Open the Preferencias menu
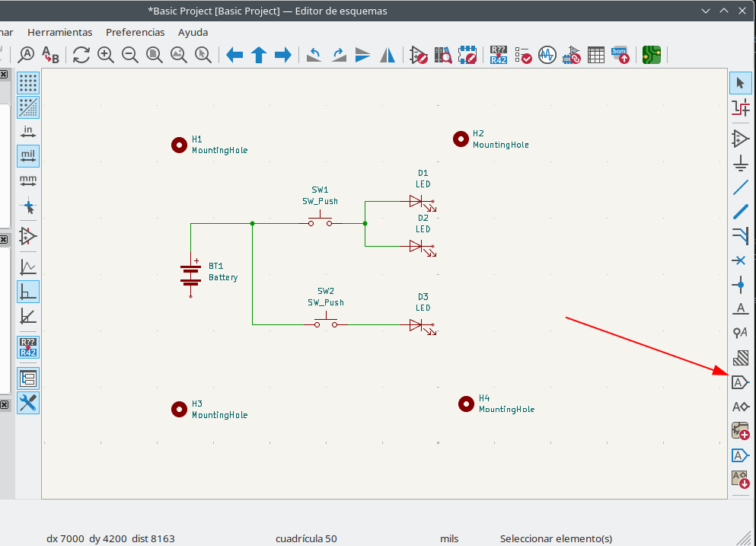The width and height of the screenshot is (756, 546). tap(135, 32)
